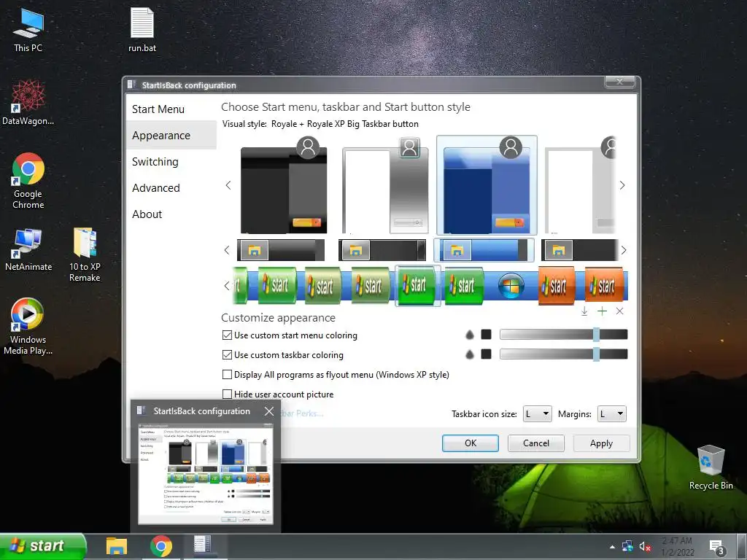Image resolution: width=747 pixels, height=560 pixels.
Task: Toggle Use custom taskbar coloring checkbox
Action: tap(228, 355)
